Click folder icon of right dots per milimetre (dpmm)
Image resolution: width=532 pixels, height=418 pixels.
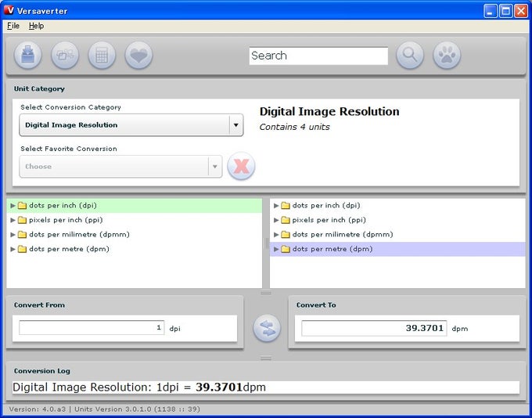[x=286, y=235]
